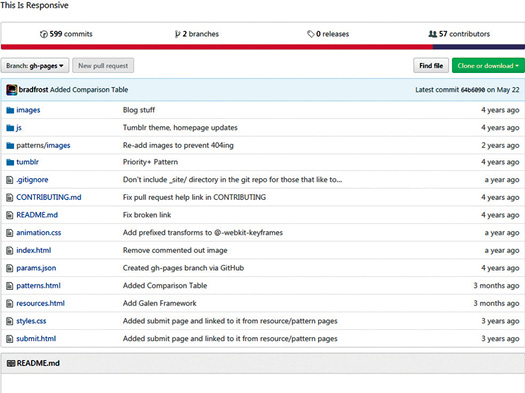Click the animation.css file icon
Screen dimensions: 525x393
tap(10, 233)
